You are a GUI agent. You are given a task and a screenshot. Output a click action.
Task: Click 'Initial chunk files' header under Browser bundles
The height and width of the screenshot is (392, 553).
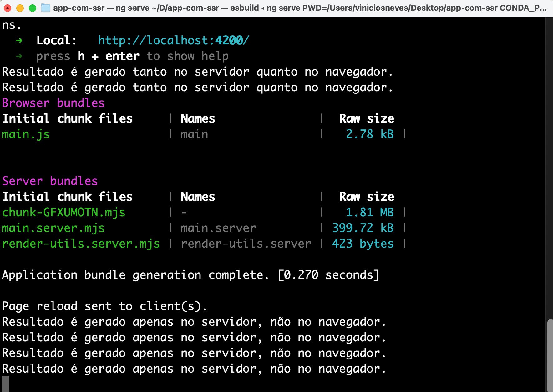tap(67, 118)
